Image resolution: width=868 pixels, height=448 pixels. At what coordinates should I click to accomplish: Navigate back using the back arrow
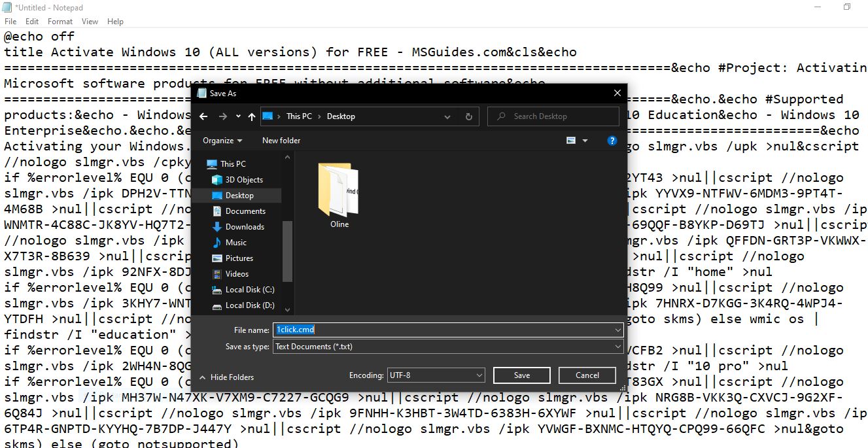[x=203, y=116]
